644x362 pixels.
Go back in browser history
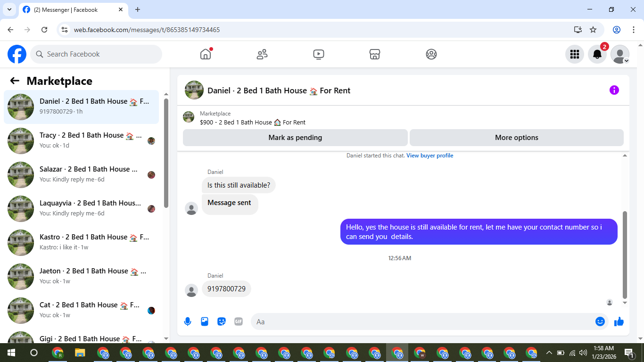10,30
